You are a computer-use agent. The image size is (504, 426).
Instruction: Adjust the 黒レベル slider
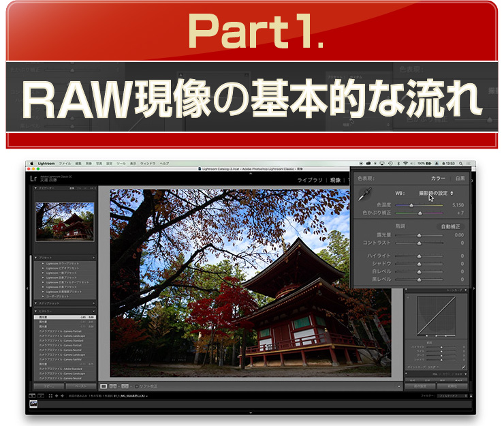coord(419,279)
